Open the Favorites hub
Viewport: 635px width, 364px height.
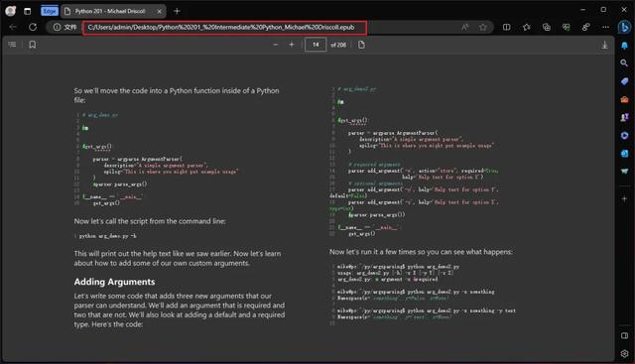click(526, 27)
